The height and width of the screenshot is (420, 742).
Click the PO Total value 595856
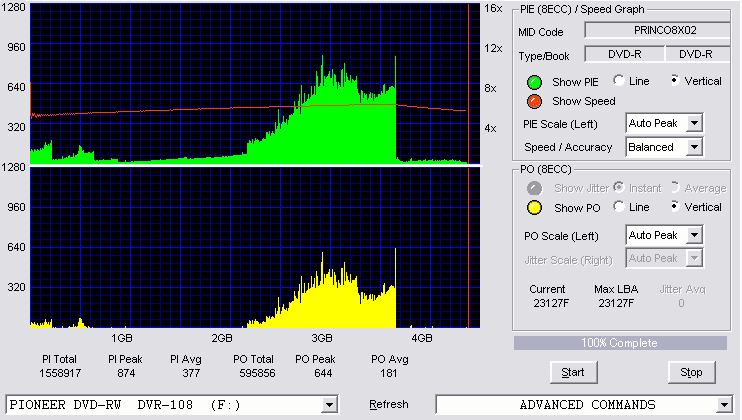coord(257,374)
